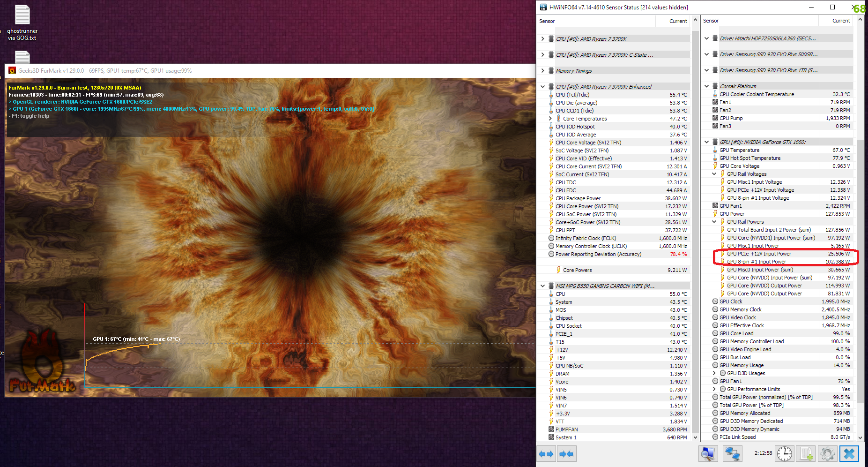Click right pane Current column header

[x=837, y=21]
